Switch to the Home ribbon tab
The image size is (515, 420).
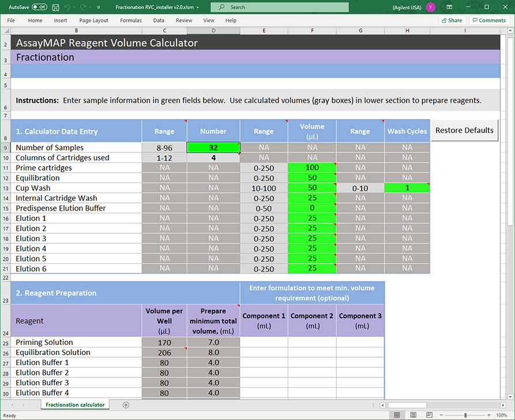tap(35, 20)
